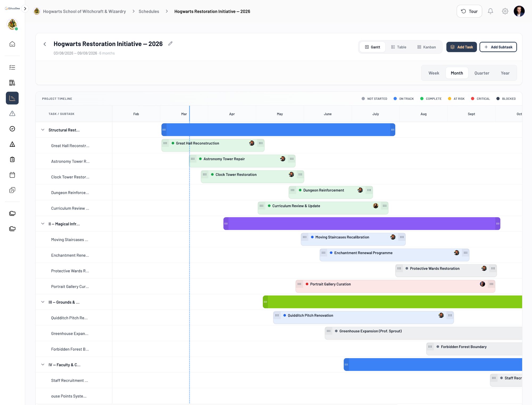Select Staff Recruitment ... row in task list
532x405 pixels.
click(74, 380)
